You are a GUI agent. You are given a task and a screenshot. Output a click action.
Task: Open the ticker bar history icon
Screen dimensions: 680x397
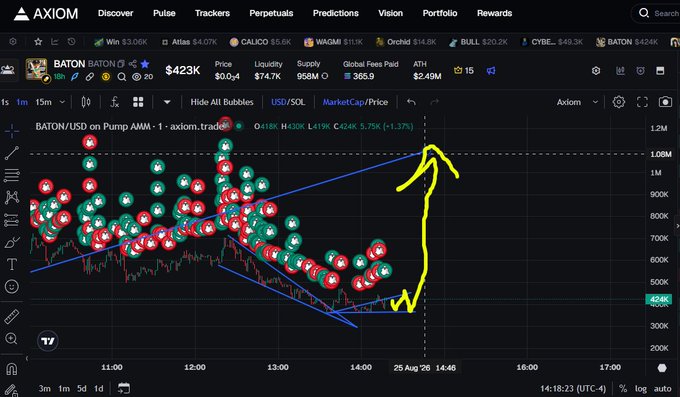[x=72, y=42]
